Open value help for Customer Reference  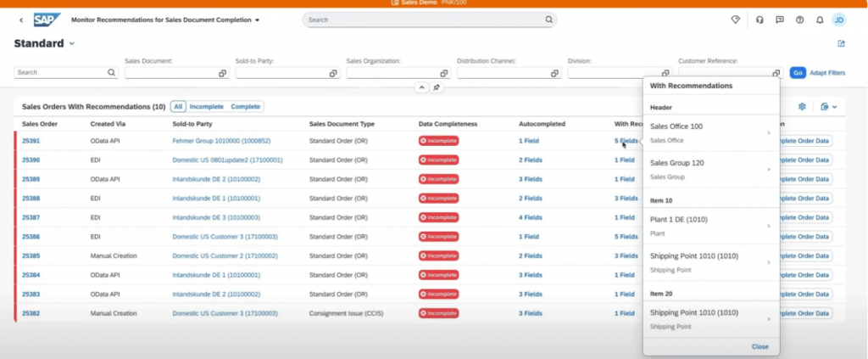(x=776, y=73)
